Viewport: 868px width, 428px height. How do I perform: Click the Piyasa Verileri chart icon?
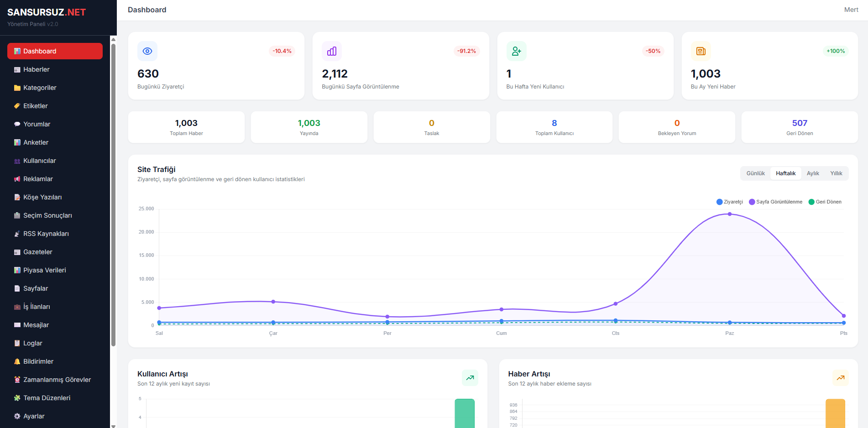pos(17,270)
